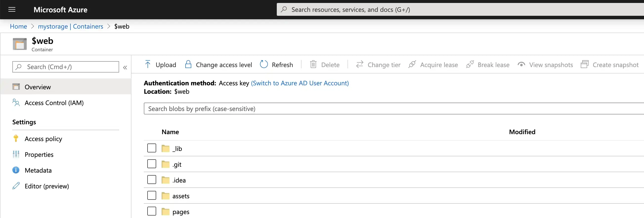
Task: Click the Refresh button label
Action: [282, 65]
